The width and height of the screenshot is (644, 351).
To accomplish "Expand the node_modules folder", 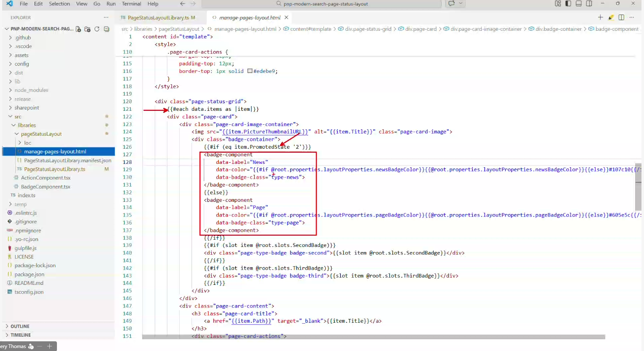I will [31, 90].
